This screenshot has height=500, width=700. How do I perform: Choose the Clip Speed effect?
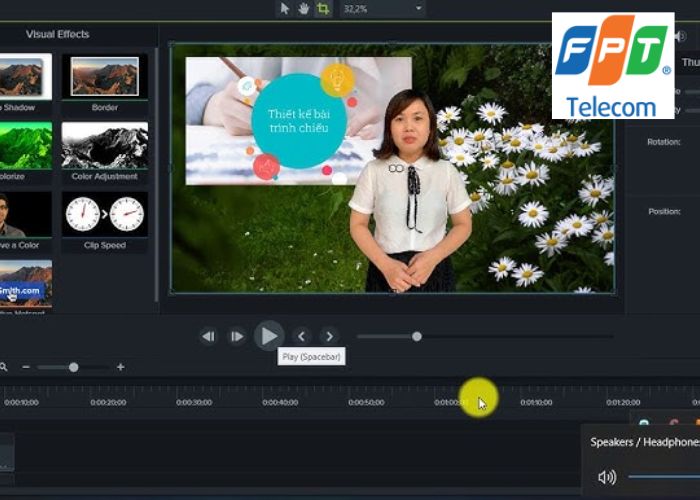click(x=104, y=214)
